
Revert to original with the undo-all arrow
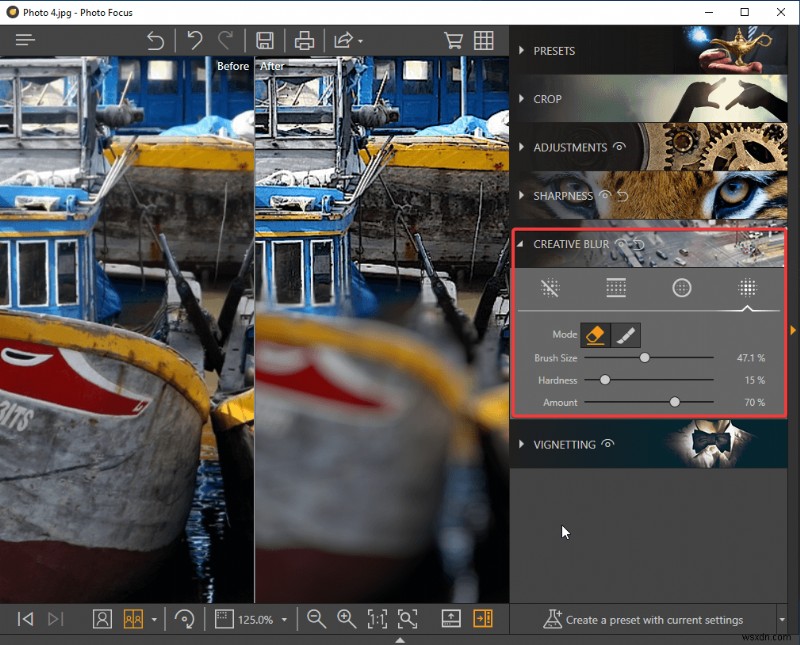tap(155, 40)
